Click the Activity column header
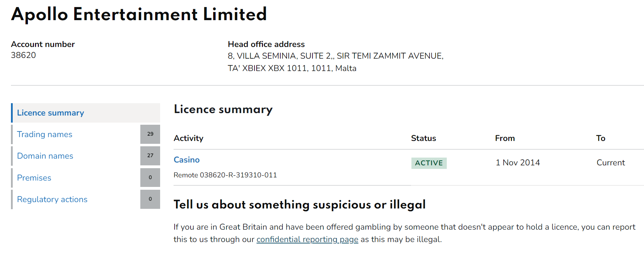The width and height of the screenshot is (644, 259). (188, 139)
